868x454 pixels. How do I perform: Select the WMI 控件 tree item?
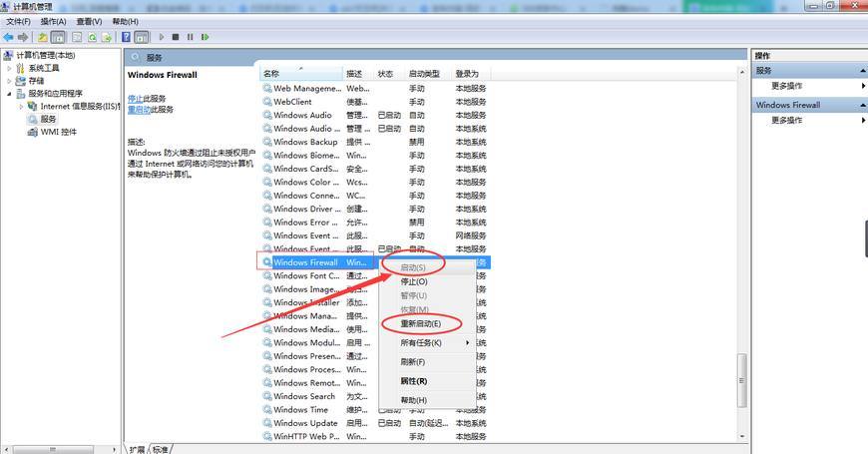pyautogui.click(x=53, y=132)
